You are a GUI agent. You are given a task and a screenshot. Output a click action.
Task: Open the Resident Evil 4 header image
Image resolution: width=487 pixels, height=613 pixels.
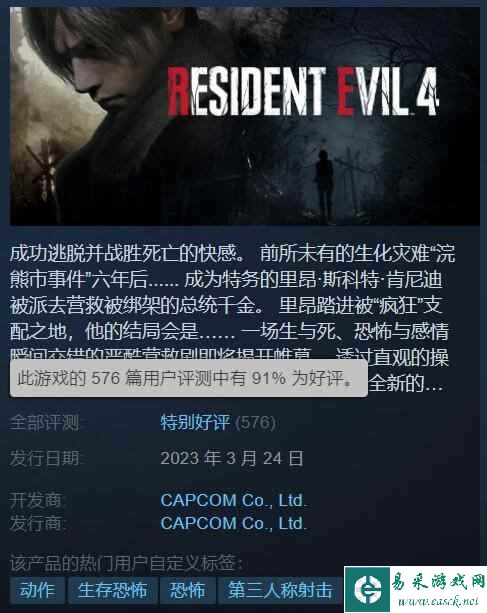245,116
